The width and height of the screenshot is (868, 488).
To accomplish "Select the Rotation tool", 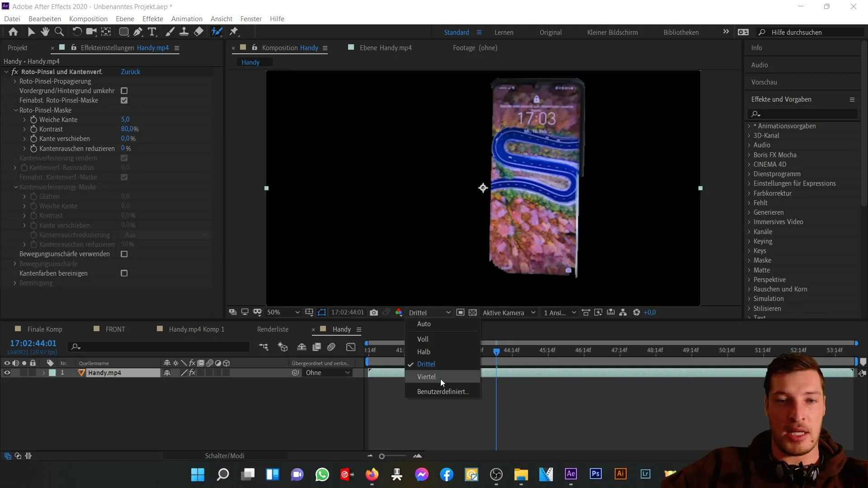I will click(77, 32).
